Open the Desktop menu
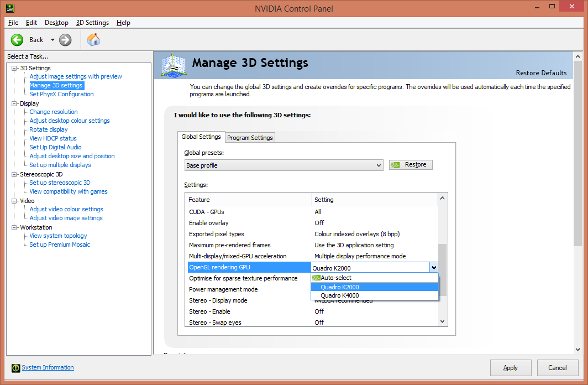Image resolution: width=588 pixels, height=385 pixels. [x=56, y=23]
